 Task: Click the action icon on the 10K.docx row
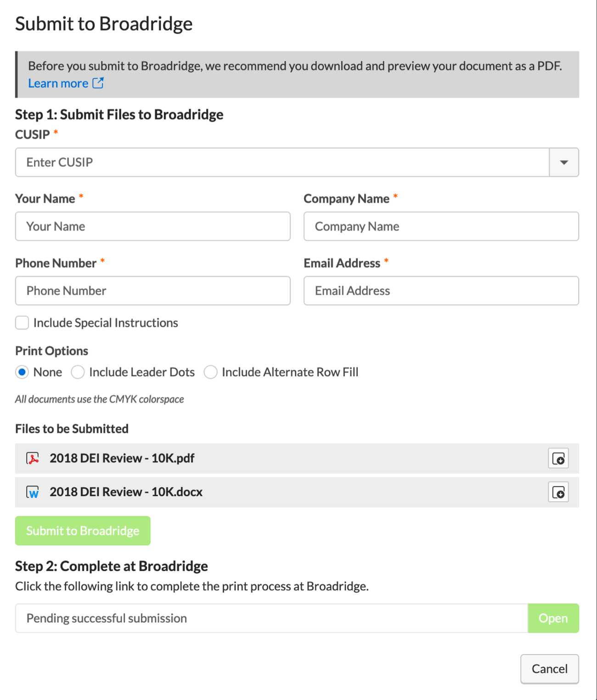pyautogui.click(x=558, y=492)
